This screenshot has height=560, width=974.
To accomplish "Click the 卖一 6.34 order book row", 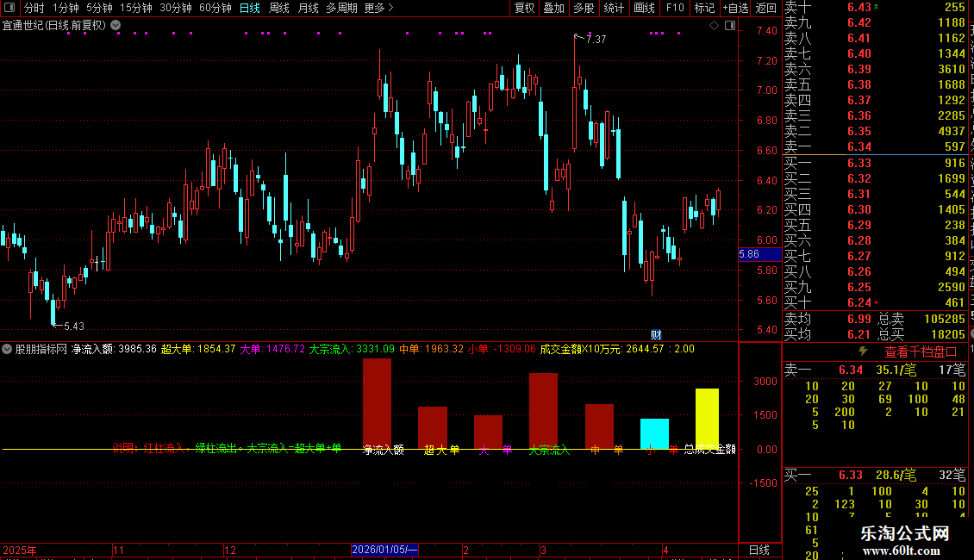I will pyautogui.click(x=875, y=146).
